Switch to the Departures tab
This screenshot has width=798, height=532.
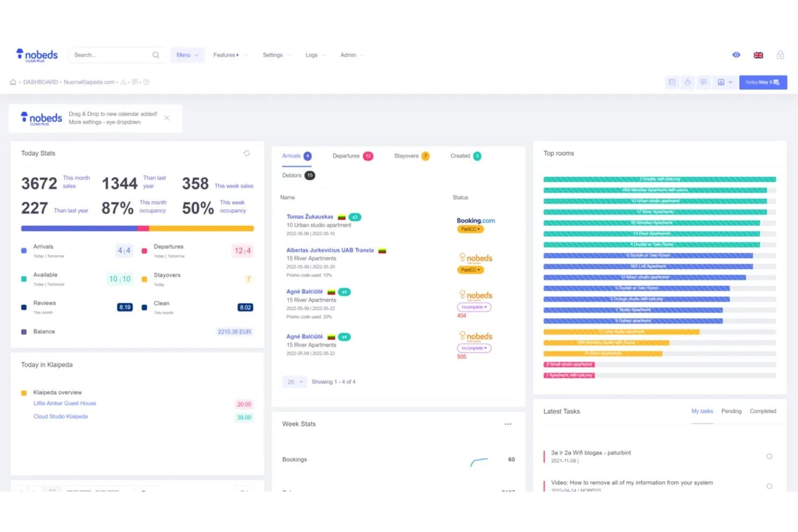pyautogui.click(x=353, y=156)
